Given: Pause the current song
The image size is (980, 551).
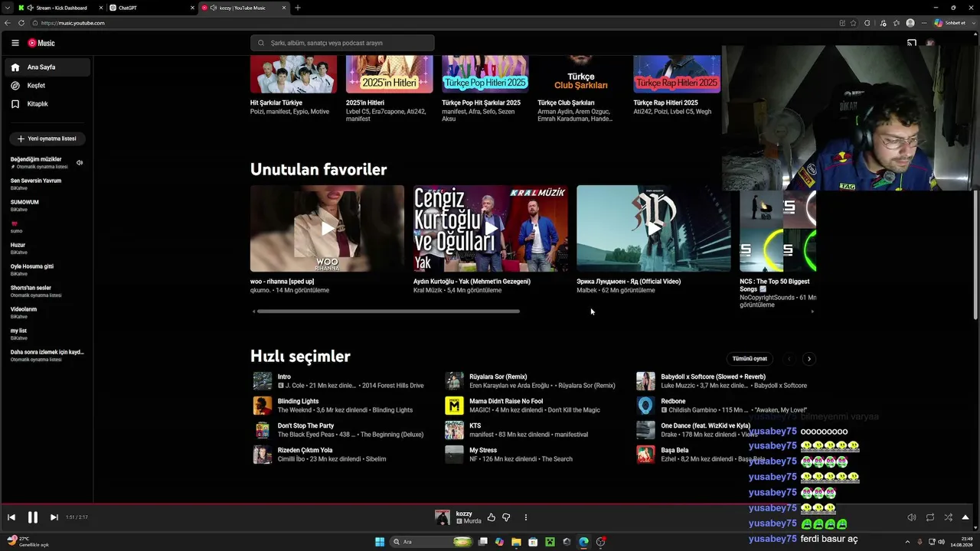Looking at the screenshot, I should 33,517.
